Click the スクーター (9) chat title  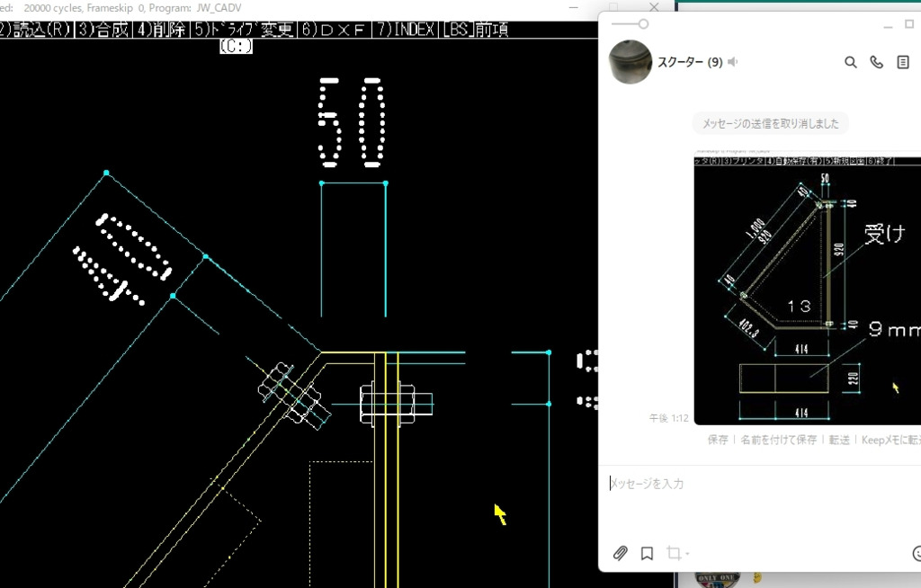point(690,62)
